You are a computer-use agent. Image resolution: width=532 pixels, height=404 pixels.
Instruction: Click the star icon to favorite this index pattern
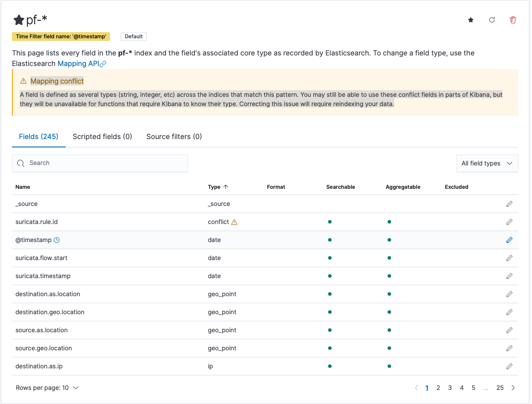[471, 20]
